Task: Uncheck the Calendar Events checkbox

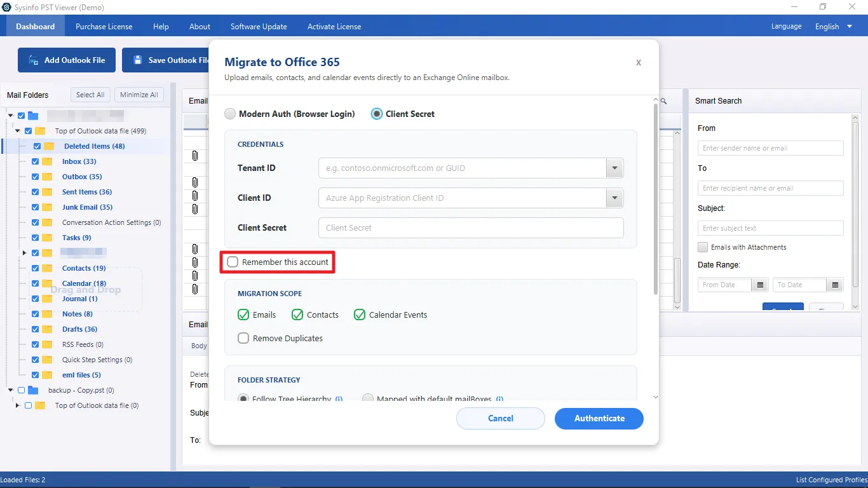Action: (x=360, y=315)
